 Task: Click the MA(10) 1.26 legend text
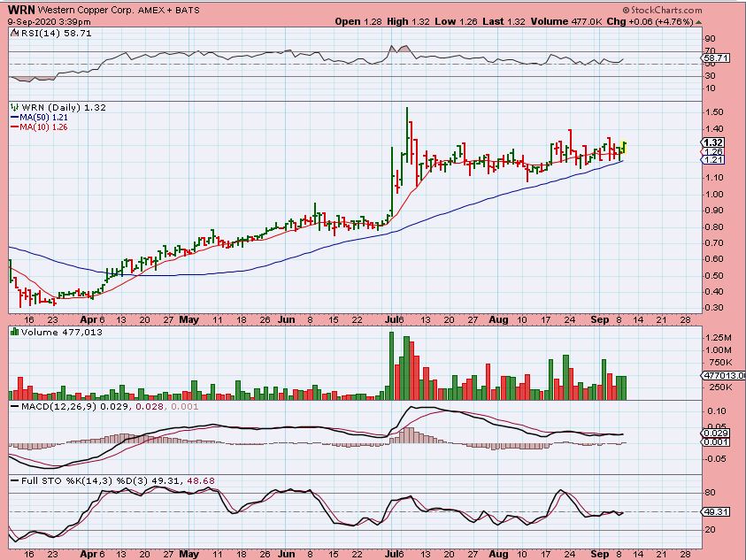pyautogui.click(x=43, y=127)
